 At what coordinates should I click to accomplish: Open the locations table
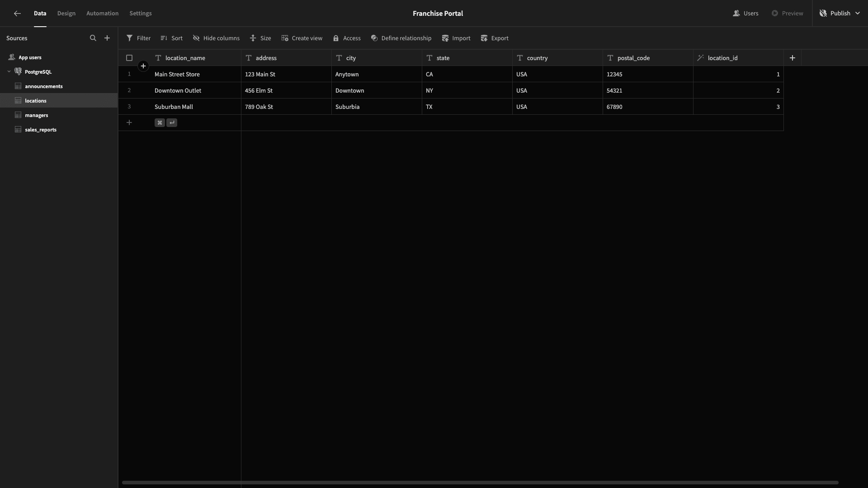tap(59, 101)
